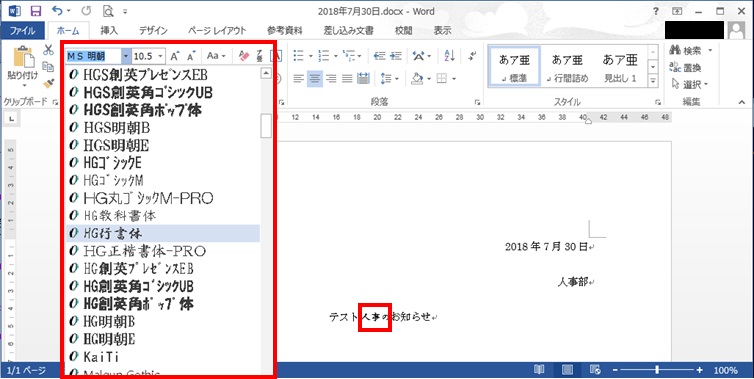Toggle distributed alignment
754x379 pixels.
(x=364, y=78)
